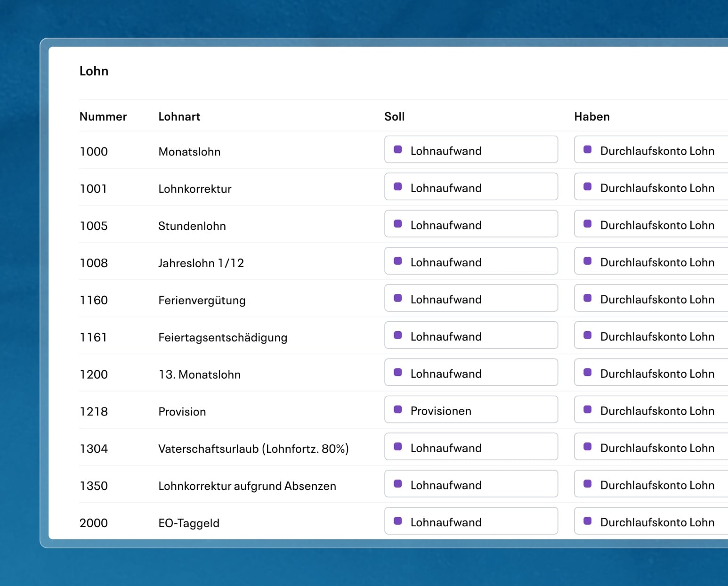Click the Lohnart column header
This screenshot has height=586, width=728.
179,116
